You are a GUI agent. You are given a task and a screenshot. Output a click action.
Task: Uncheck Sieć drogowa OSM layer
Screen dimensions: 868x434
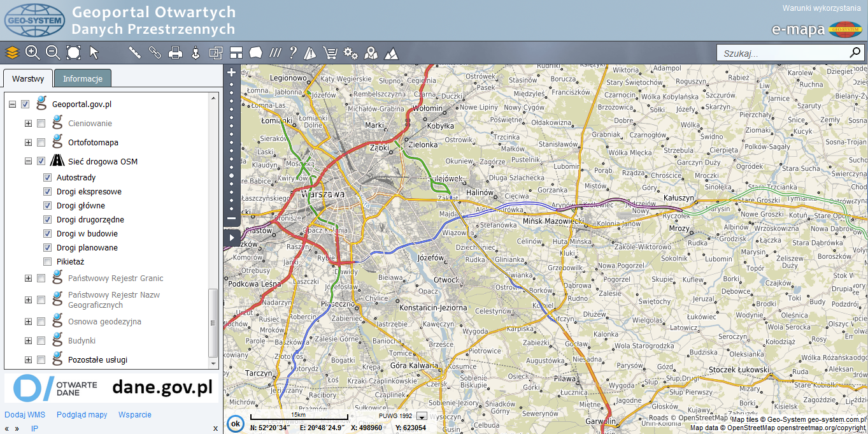click(x=41, y=161)
